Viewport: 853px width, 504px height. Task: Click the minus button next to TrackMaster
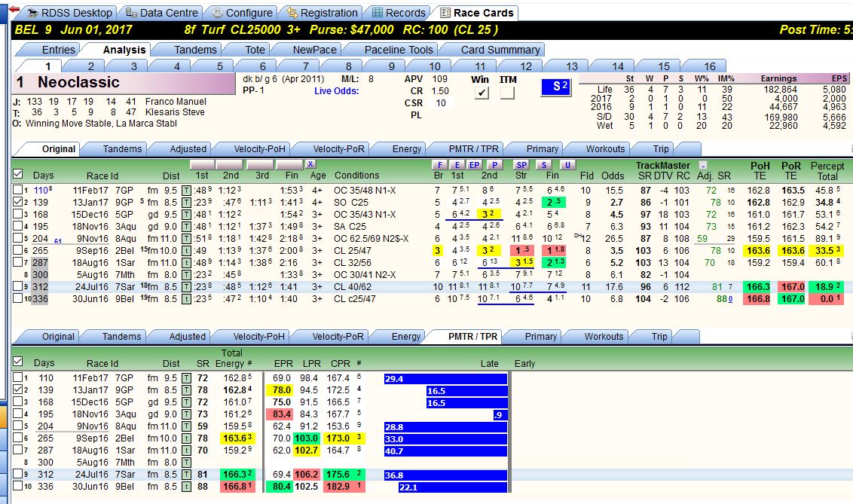(703, 165)
